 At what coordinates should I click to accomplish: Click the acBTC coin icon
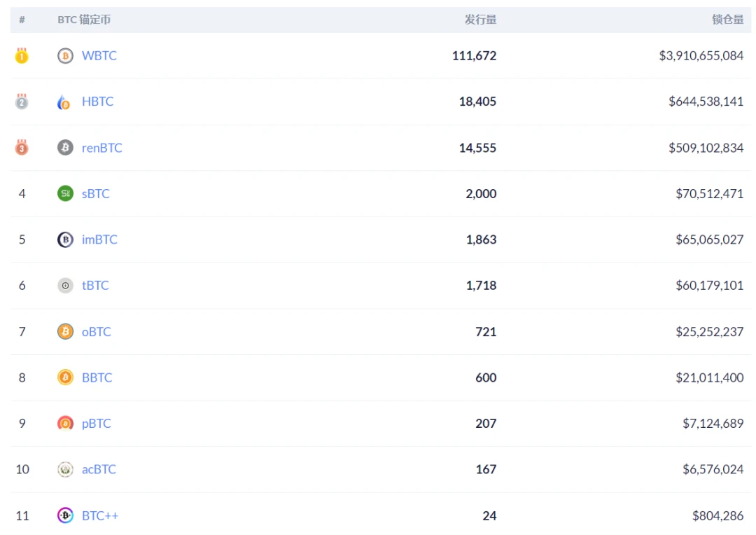pyautogui.click(x=66, y=469)
